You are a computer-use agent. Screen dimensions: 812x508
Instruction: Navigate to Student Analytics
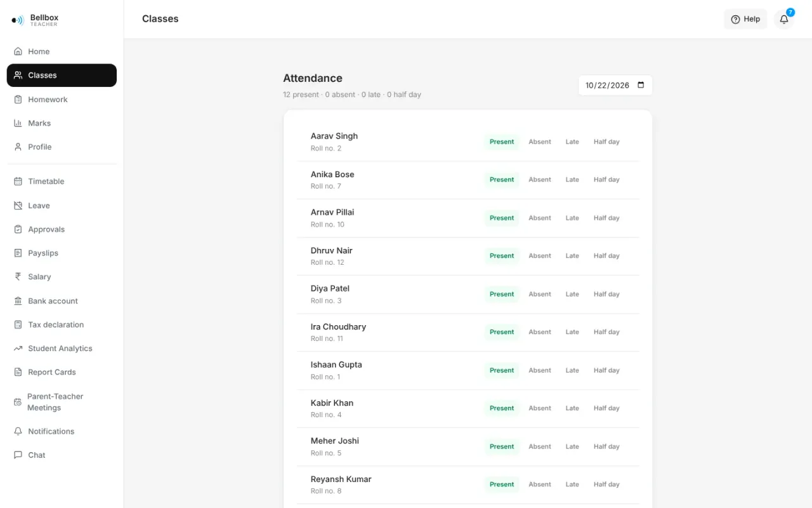pyautogui.click(x=62, y=349)
